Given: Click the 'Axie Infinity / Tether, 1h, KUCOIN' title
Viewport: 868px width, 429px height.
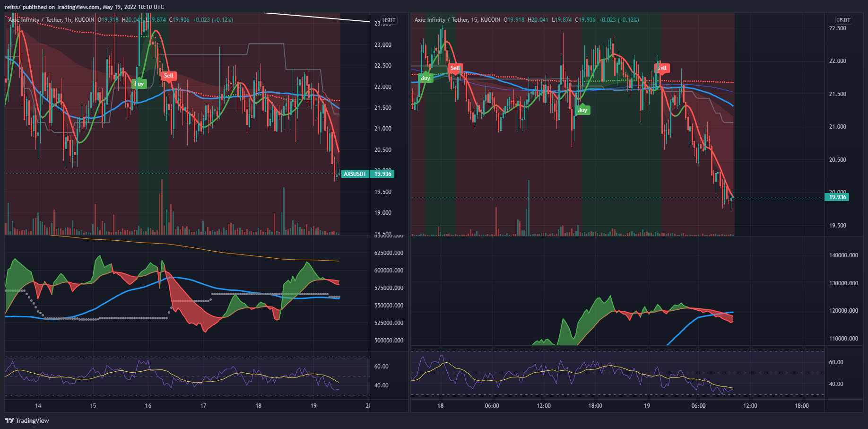Looking at the screenshot, I should click(x=51, y=20).
